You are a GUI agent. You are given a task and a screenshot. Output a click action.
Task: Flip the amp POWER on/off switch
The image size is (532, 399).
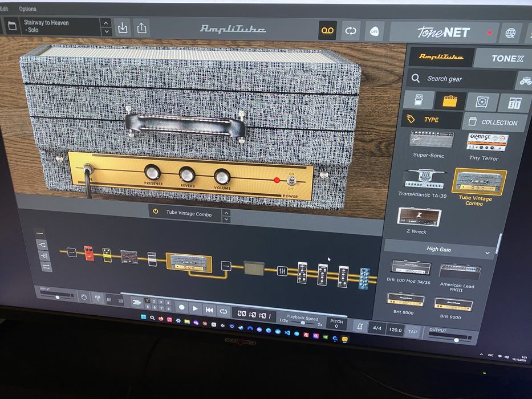pyautogui.click(x=291, y=181)
